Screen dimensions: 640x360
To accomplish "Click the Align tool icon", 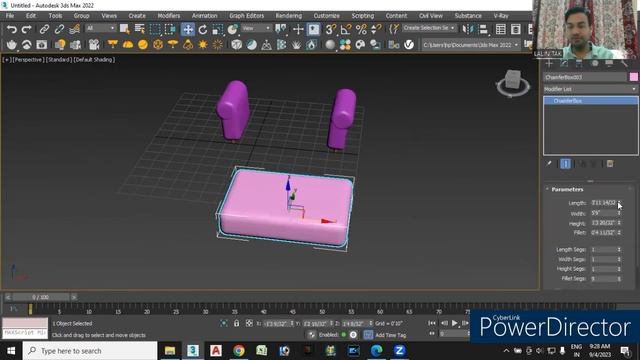I will click(483, 29).
